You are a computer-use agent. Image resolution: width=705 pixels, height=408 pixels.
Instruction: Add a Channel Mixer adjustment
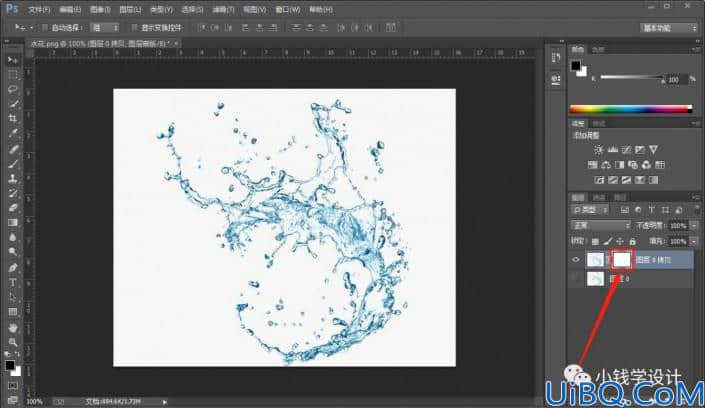pos(646,165)
